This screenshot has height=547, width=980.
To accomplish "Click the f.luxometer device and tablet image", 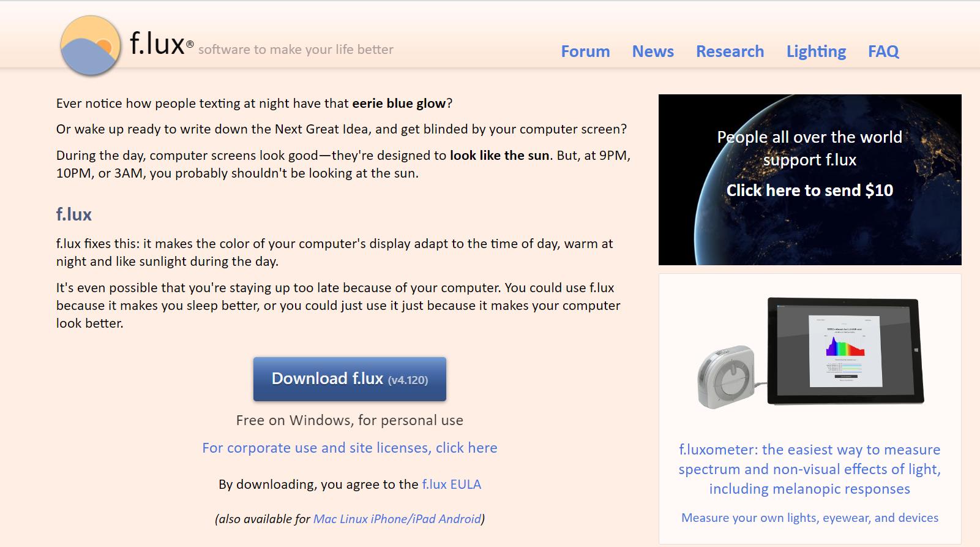I will tap(810, 353).
